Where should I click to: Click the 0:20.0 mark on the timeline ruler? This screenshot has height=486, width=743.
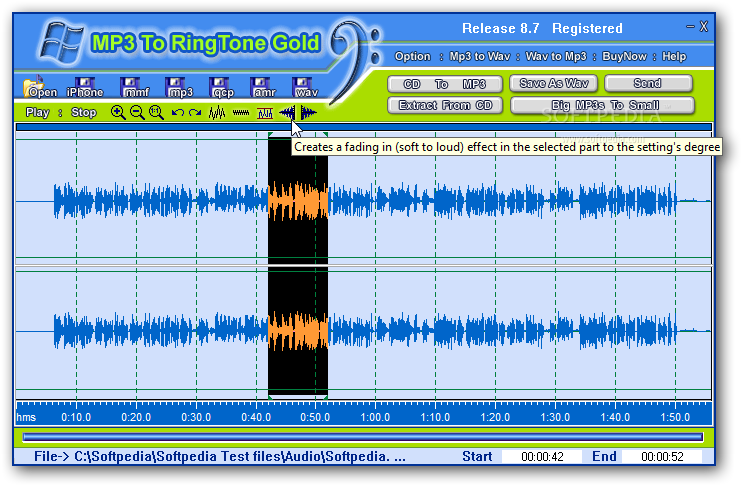[x=136, y=417]
